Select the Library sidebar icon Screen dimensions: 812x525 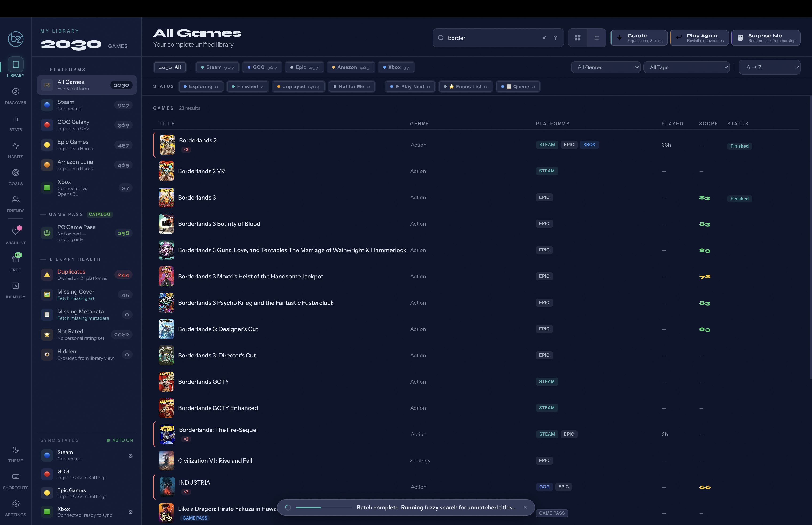(16, 64)
